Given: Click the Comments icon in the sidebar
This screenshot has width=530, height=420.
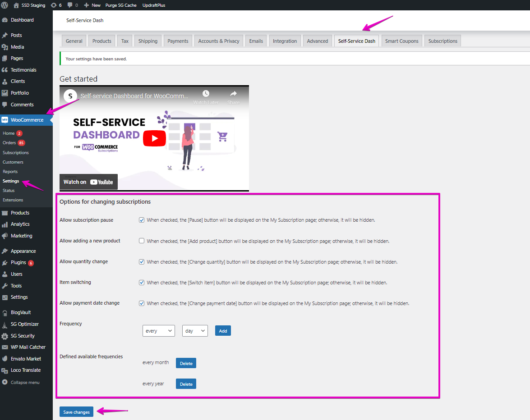Looking at the screenshot, I should coord(5,105).
